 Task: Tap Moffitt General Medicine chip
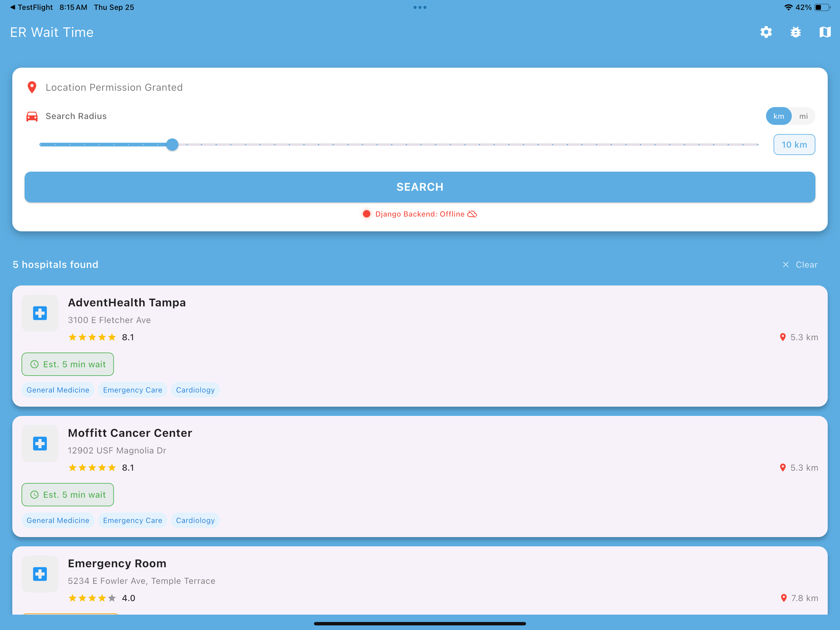point(58,520)
